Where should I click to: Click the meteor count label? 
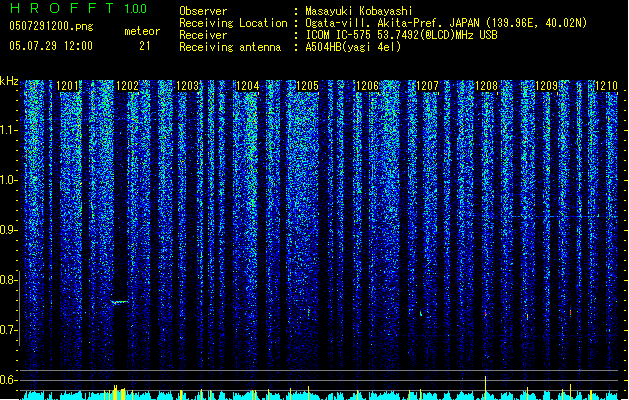[142, 31]
